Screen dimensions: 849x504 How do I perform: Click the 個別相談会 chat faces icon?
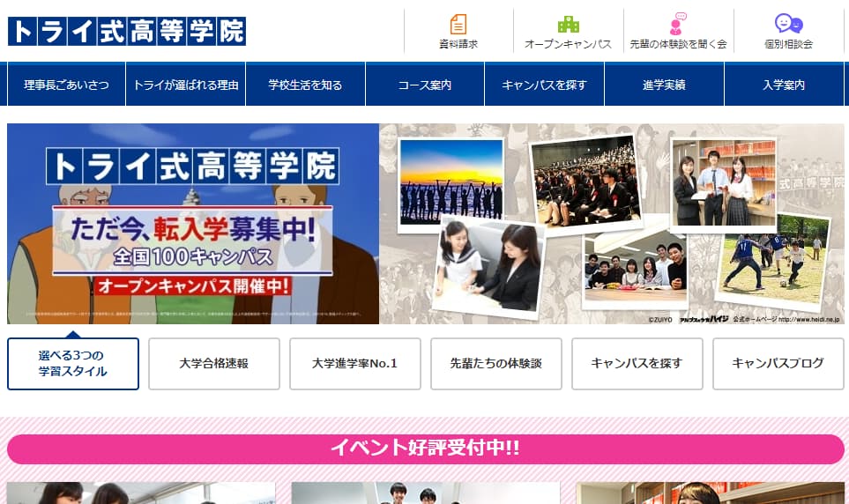point(788,24)
